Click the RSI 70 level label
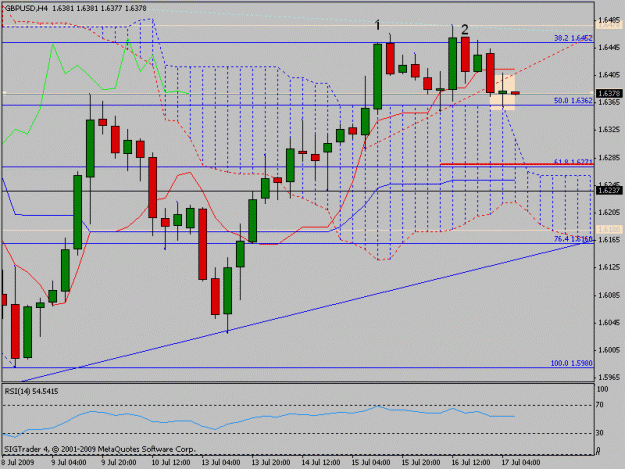 pos(599,405)
